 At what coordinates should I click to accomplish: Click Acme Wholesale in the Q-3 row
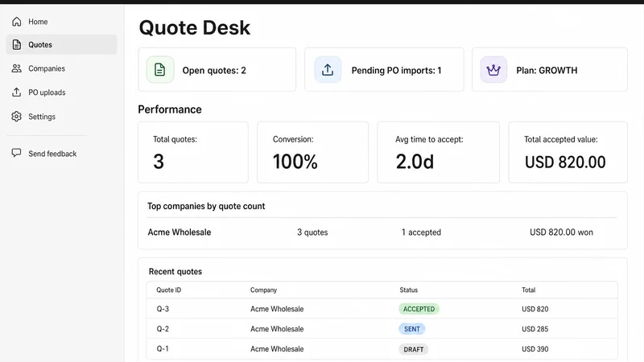click(x=277, y=309)
